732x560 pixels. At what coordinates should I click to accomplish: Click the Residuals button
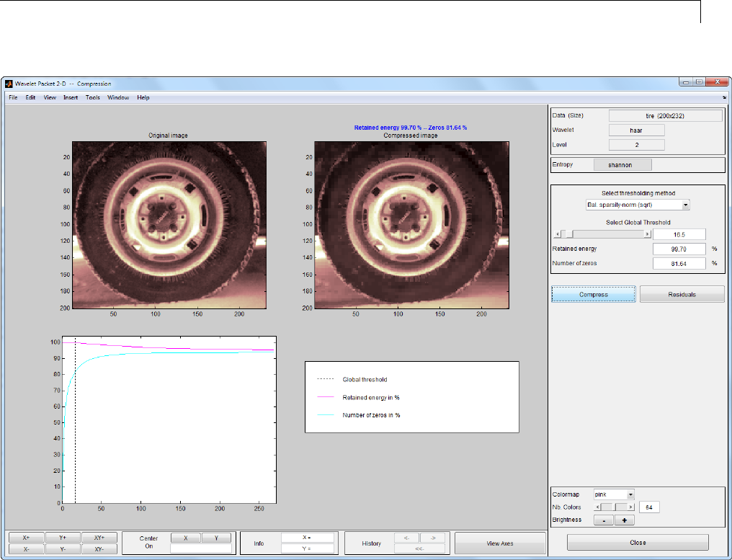click(682, 294)
